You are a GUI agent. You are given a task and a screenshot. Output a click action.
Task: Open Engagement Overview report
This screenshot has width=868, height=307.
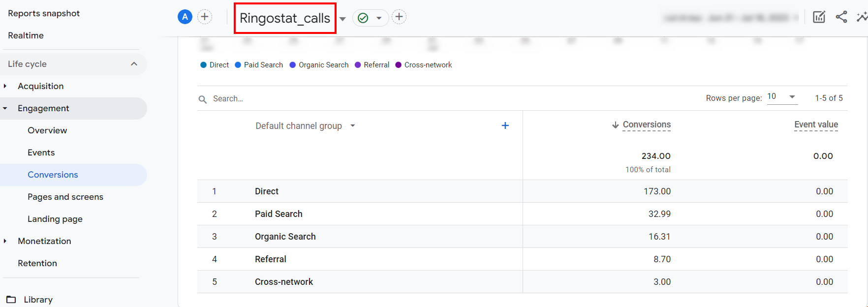click(x=47, y=130)
